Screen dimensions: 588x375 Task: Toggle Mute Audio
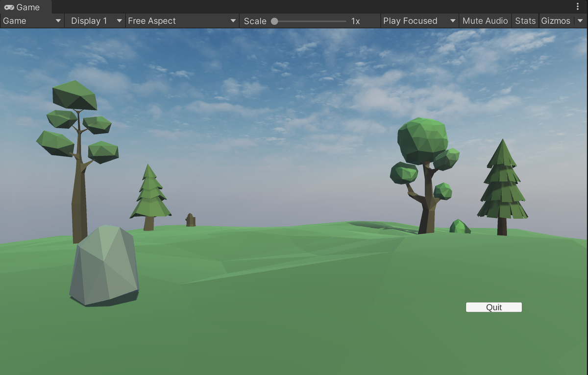(485, 21)
